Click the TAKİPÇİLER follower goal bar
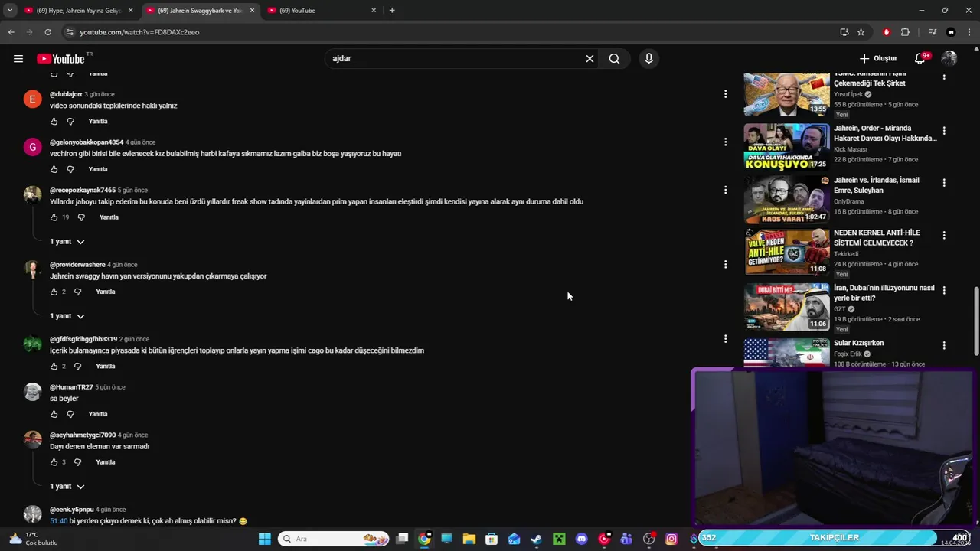980x551 pixels. (835, 537)
